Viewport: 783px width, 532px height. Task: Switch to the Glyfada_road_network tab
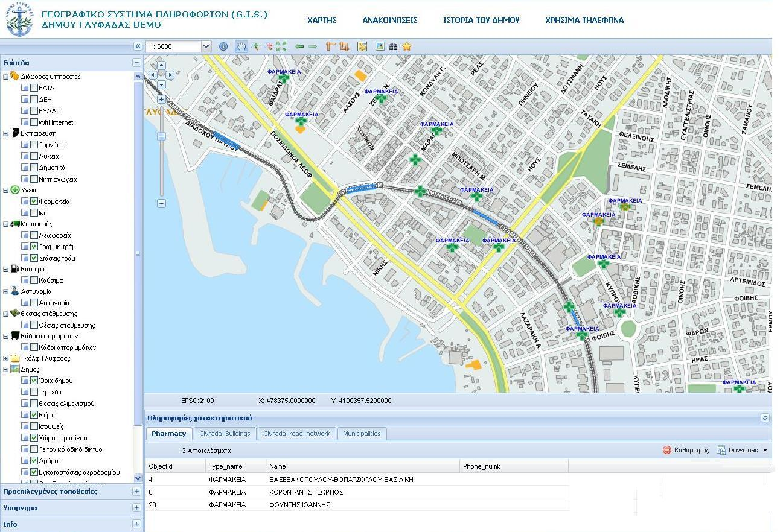(x=297, y=434)
